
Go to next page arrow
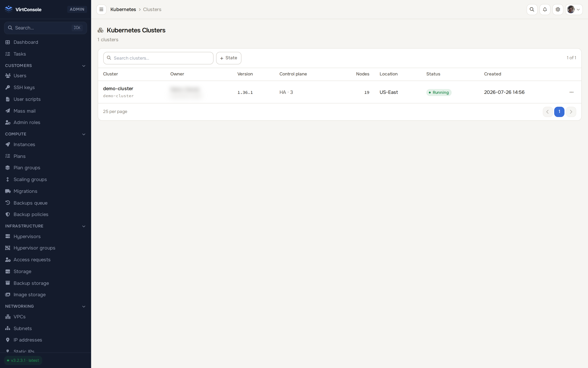click(x=571, y=112)
